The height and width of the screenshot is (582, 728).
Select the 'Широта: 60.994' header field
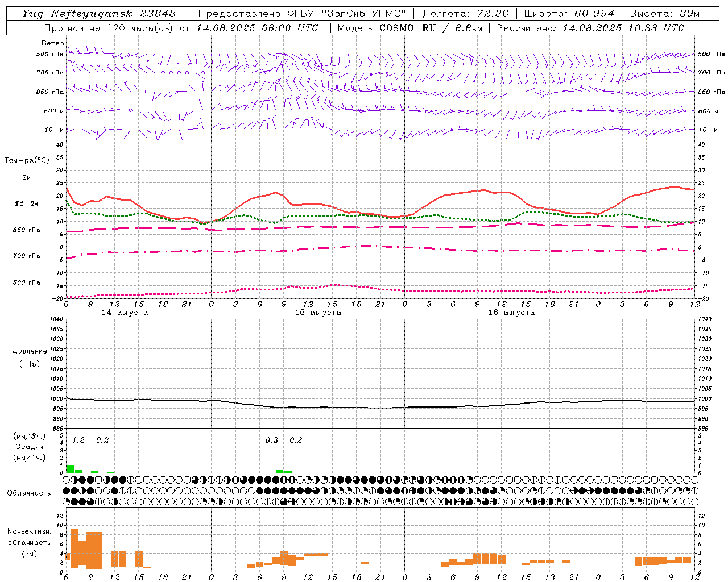pos(569,14)
